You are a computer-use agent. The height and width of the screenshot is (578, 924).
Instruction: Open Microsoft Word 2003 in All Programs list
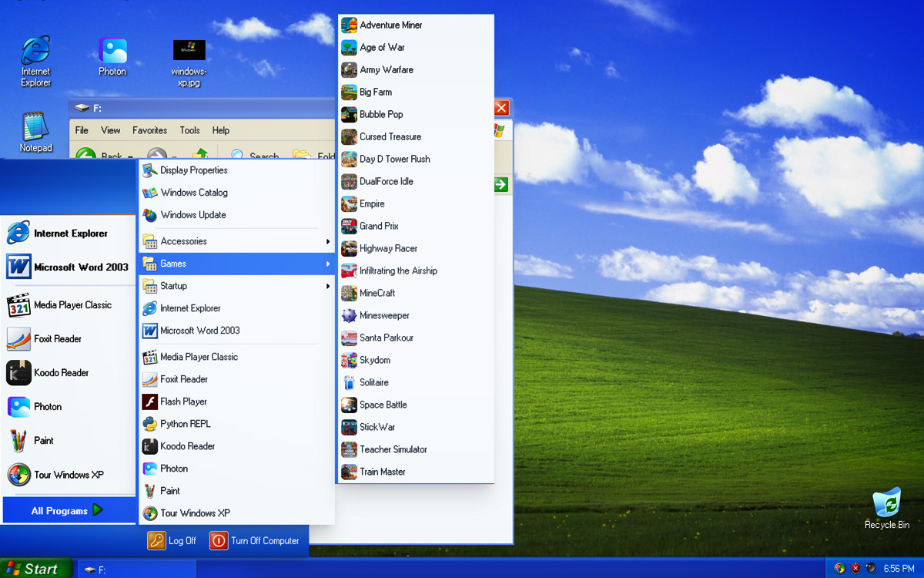[236, 331]
